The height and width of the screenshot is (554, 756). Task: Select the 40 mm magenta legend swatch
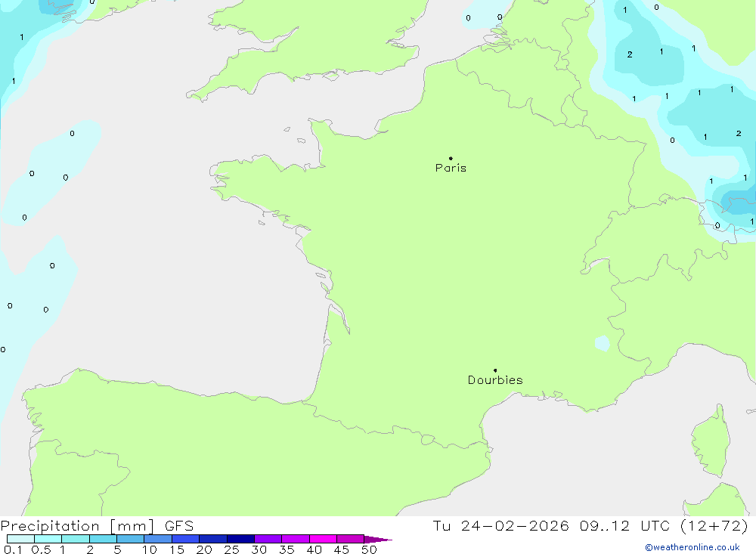tap(323, 539)
